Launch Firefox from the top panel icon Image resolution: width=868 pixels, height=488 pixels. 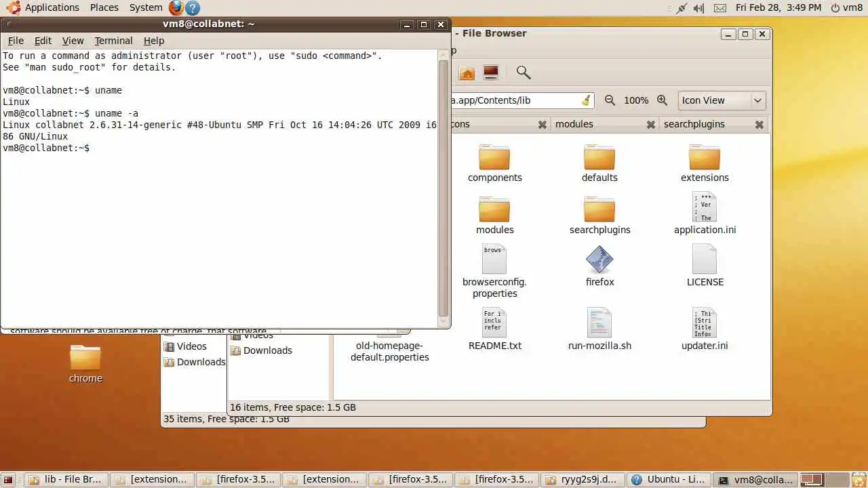176,7
